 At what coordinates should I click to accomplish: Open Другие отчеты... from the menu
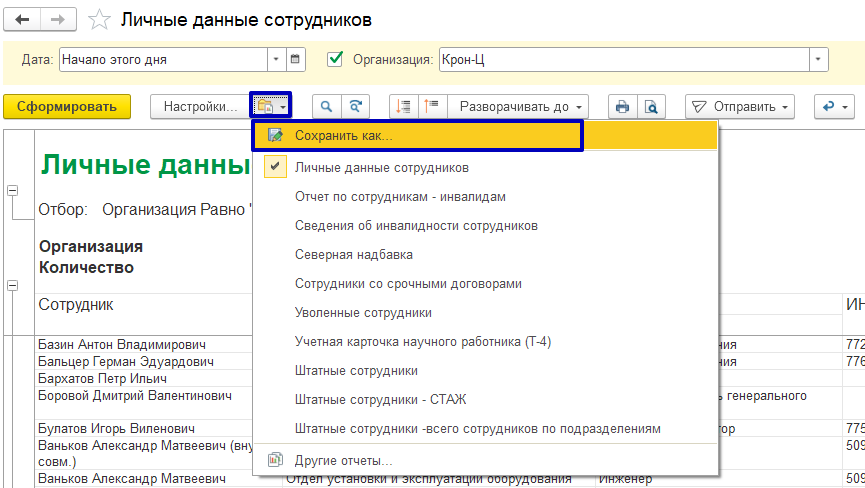tap(343, 460)
